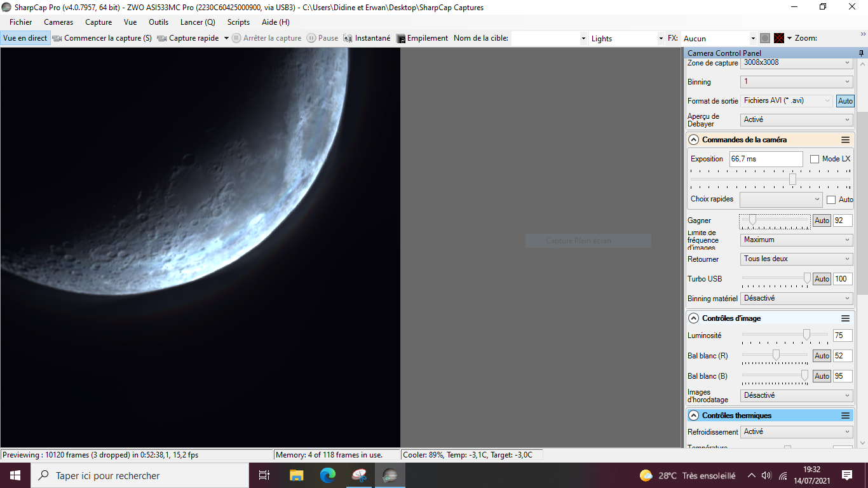The height and width of the screenshot is (488, 868).
Task: Click the red crossed reticule icon
Action: tap(779, 38)
